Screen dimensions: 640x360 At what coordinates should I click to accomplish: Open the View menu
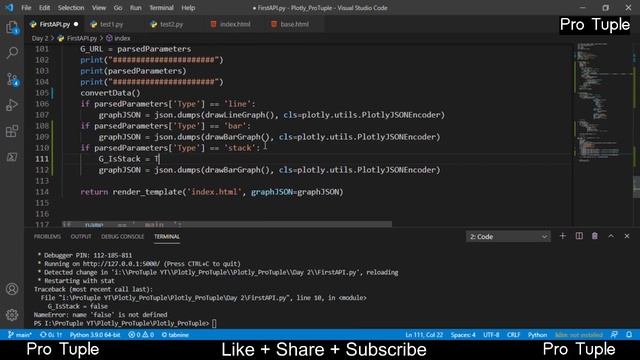coord(98,8)
